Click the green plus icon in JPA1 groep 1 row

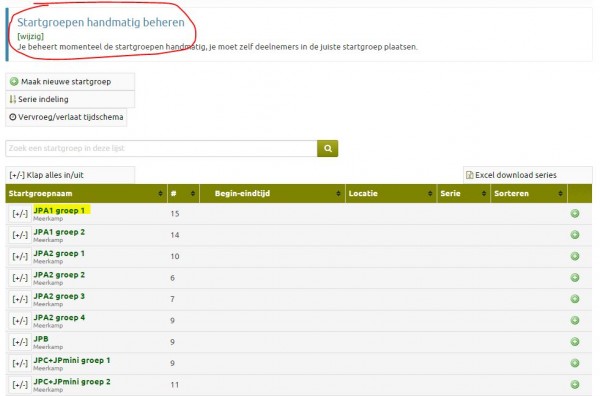575,213
